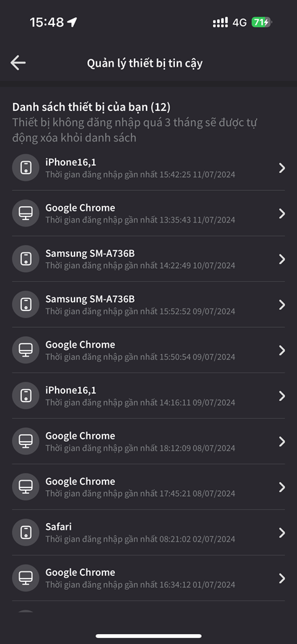The height and width of the screenshot is (644, 297).
Task: Tap phone icon for Samsung logged 14:22:49
Action: point(26,259)
